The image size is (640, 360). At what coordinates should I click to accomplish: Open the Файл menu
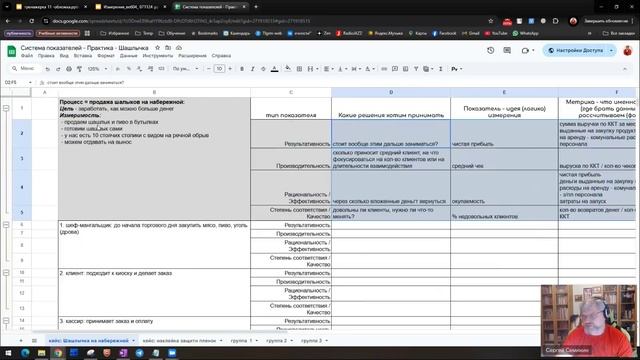click(x=27, y=56)
